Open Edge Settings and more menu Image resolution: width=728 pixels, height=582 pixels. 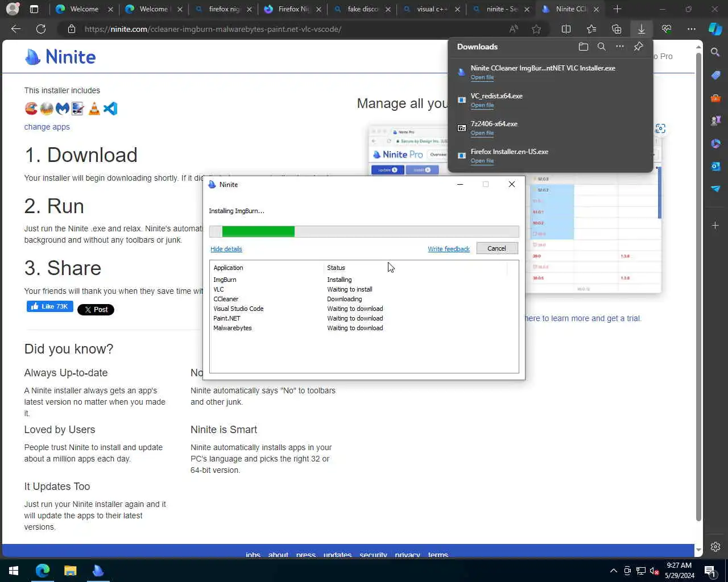coord(692,29)
